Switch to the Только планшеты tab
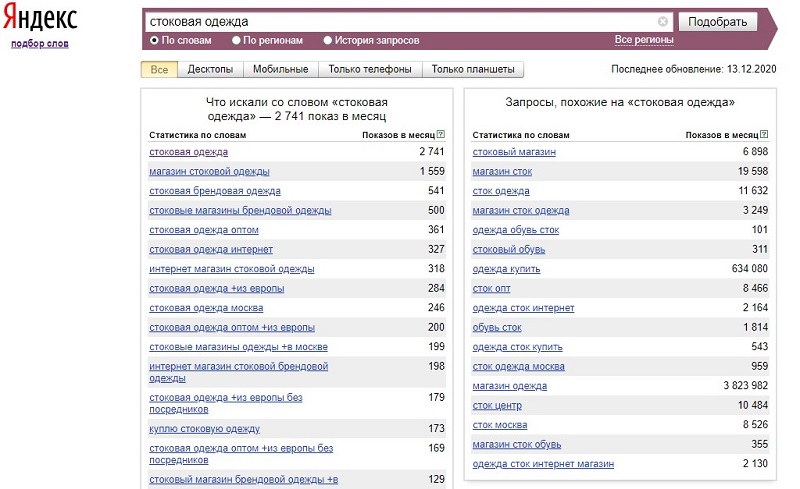Viewport: 800px width, 489px height. point(473,69)
